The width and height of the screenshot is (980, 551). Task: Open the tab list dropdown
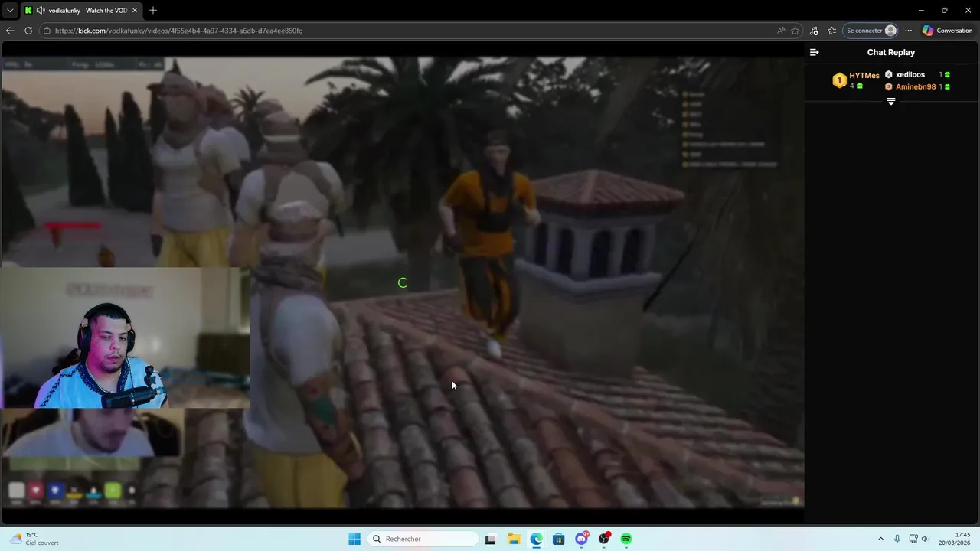coord(10,10)
